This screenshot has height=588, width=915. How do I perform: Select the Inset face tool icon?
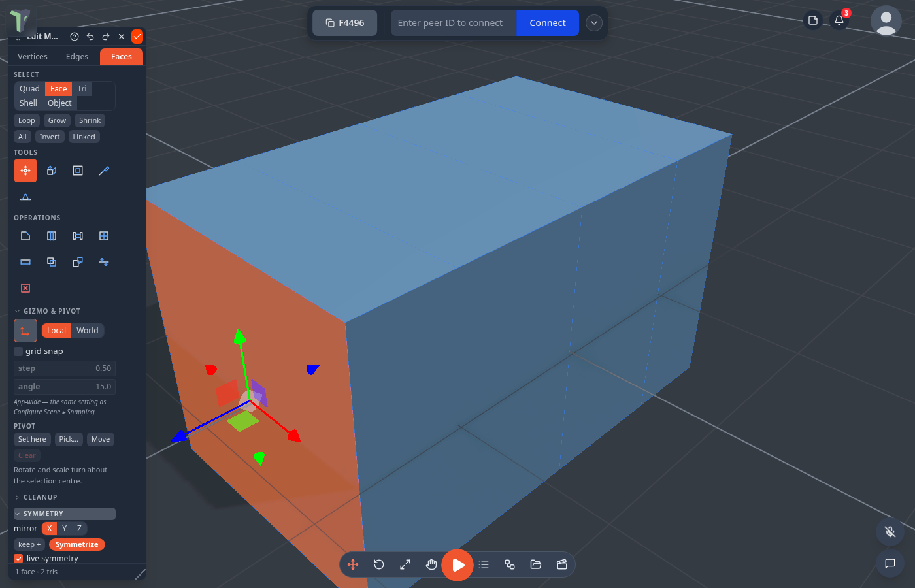(x=78, y=171)
